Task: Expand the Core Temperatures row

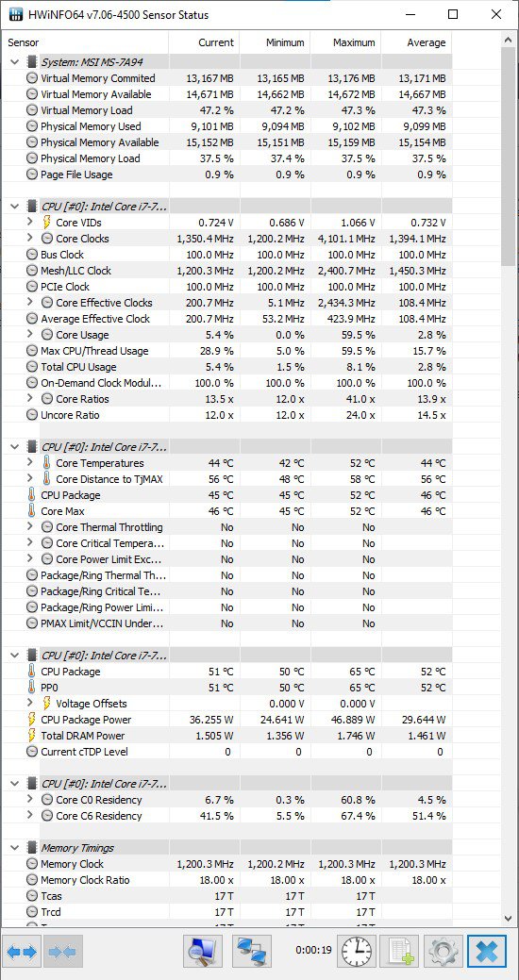Action: [30, 463]
